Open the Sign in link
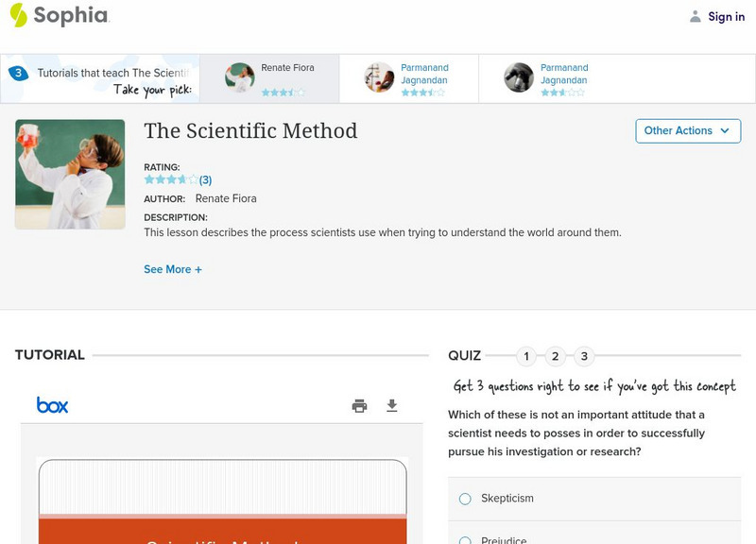The image size is (756, 544). point(726,16)
